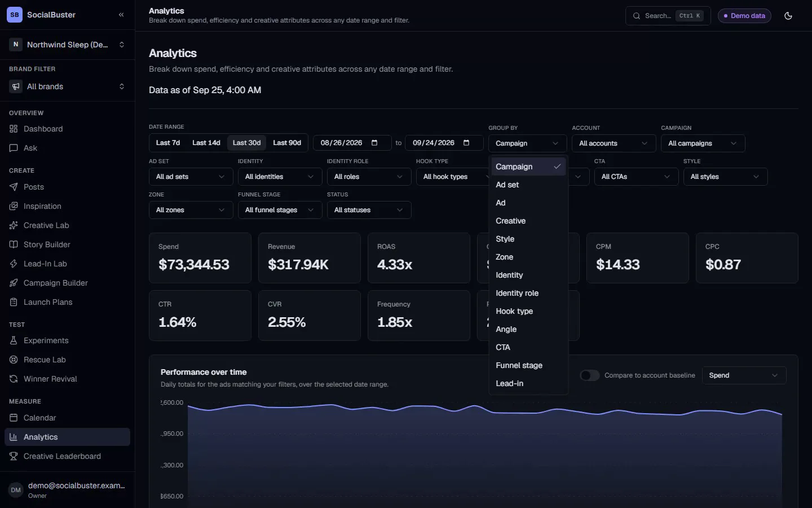This screenshot has height=508, width=812.
Task: Open Creative Lab from sidebar icon
Action: point(14,225)
